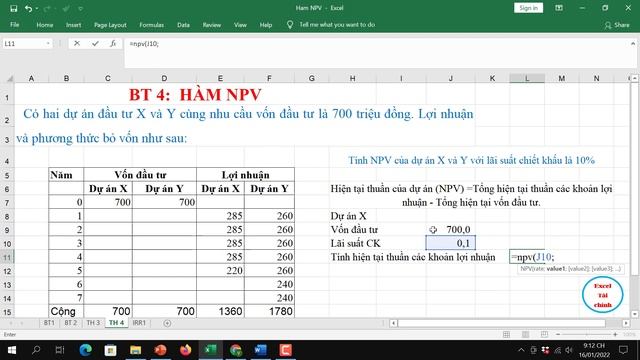The image size is (640, 360).
Task: Expand the Name Box dropdown arrow
Action: tap(48, 43)
